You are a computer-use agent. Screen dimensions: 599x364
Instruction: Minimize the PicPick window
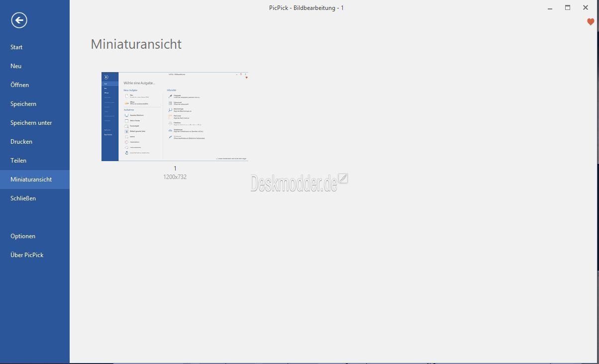click(x=550, y=8)
